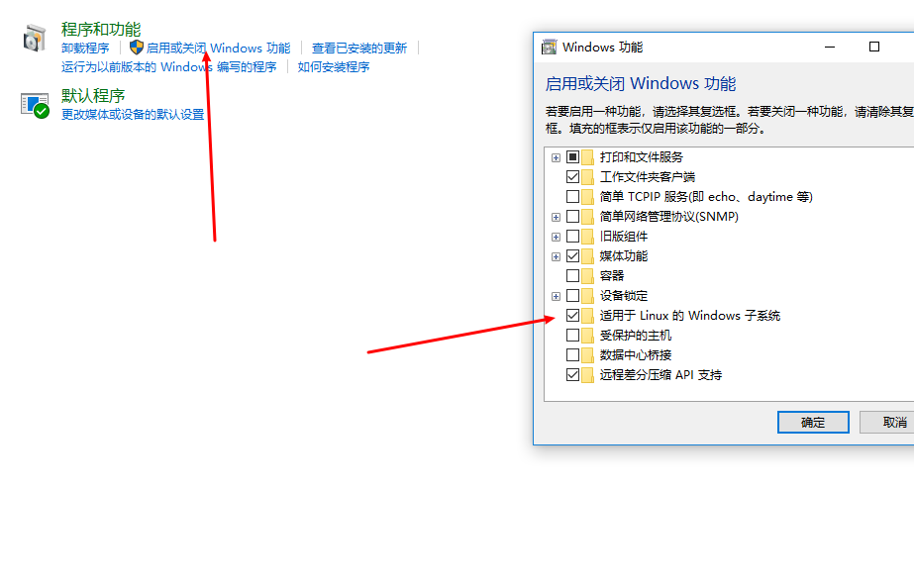Click folder icon of 适用于 Linux 的 Windows 子系统

click(x=587, y=316)
